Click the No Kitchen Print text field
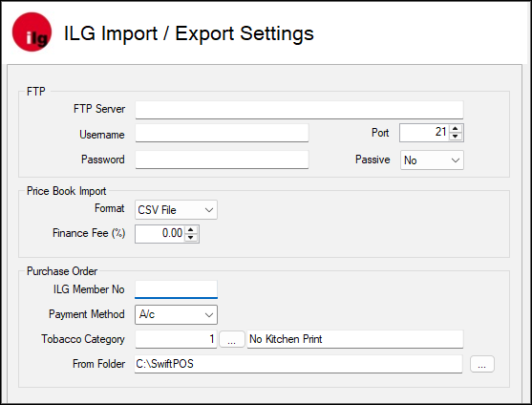The image size is (532, 405). (x=355, y=339)
